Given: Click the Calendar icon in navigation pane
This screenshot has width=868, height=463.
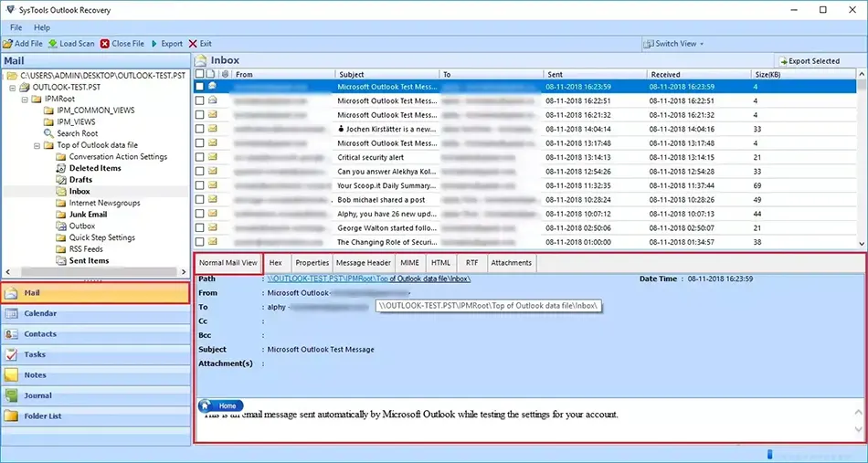Looking at the screenshot, I should click(x=11, y=313).
